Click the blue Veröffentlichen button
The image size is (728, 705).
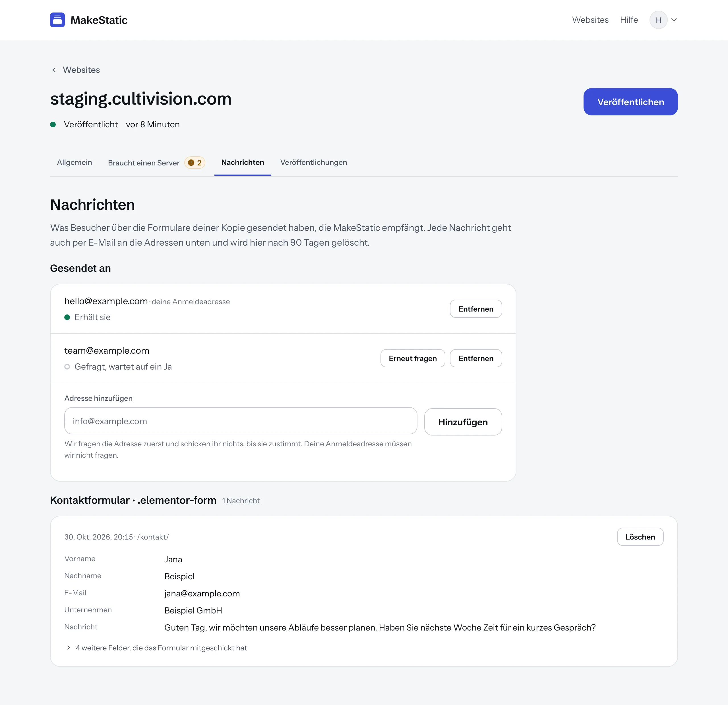click(630, 102)
